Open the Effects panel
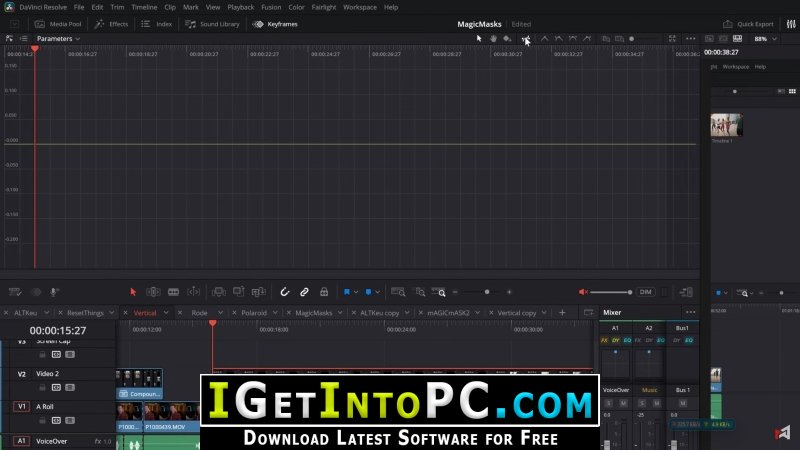This screenshot has height=450, width=800. point(111,24)
